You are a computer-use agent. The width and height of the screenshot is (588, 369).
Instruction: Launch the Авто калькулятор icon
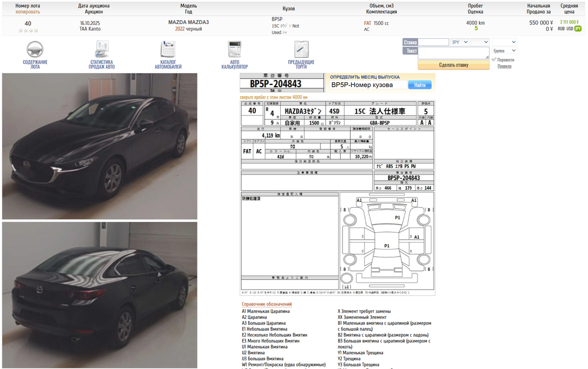pyautogui.click(x=235, y=49)
